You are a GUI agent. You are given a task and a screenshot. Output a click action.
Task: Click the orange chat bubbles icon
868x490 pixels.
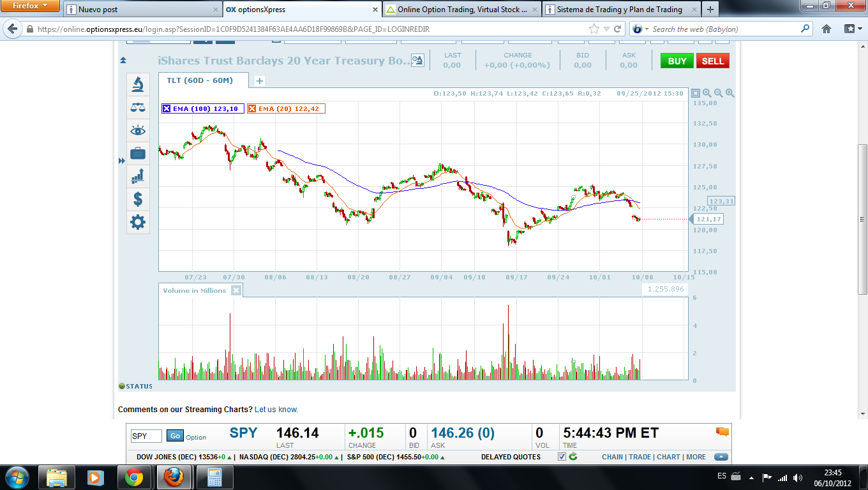point(722,432)
